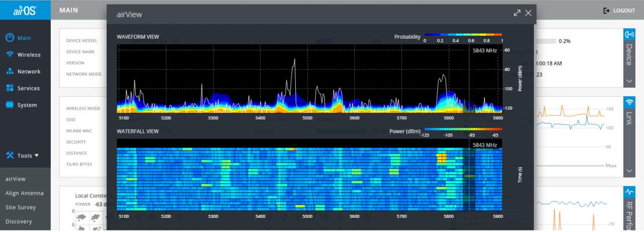Open the Device panel signal icon

click(x=629, y=35)
